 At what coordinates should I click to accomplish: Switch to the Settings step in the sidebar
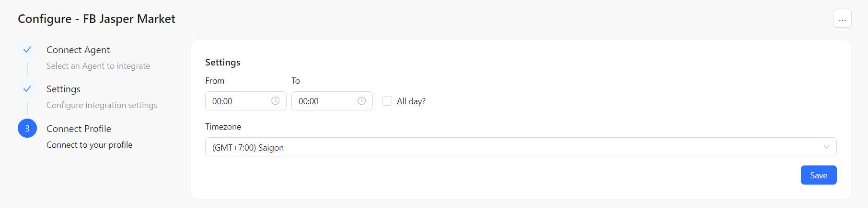(63, 89)
